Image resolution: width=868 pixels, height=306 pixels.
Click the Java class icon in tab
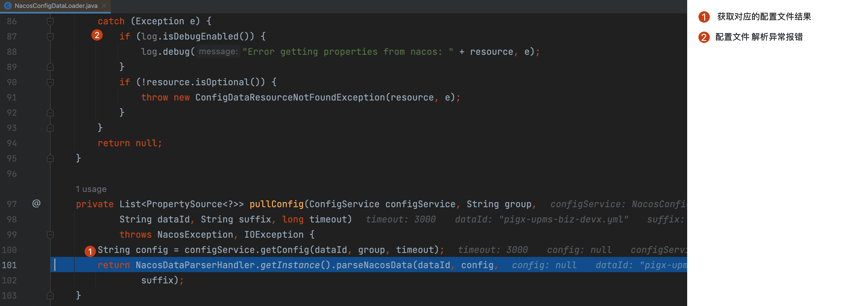click(x=8, y=6)
